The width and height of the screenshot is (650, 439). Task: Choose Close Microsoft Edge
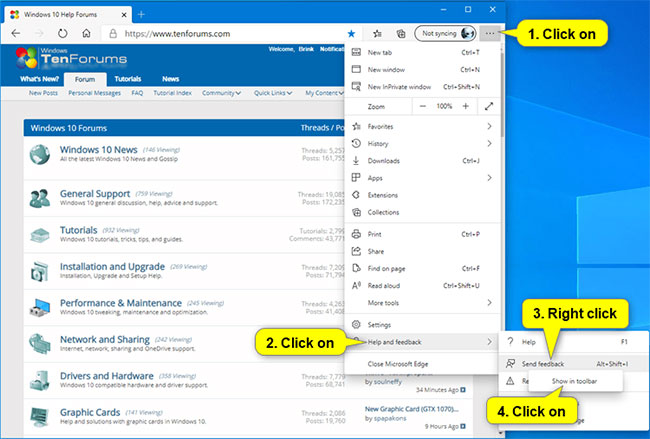pos(422,364)
